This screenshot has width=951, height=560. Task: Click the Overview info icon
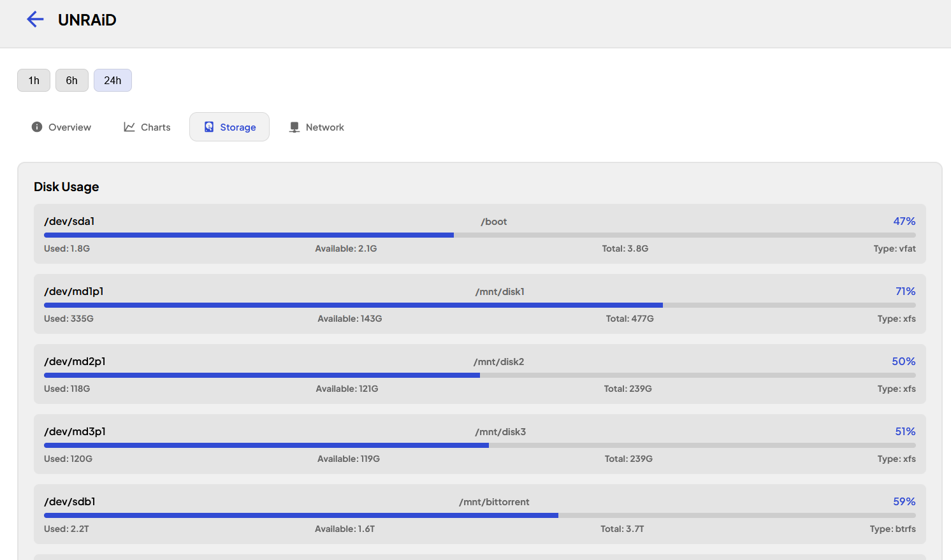click(x=37, y=127)
